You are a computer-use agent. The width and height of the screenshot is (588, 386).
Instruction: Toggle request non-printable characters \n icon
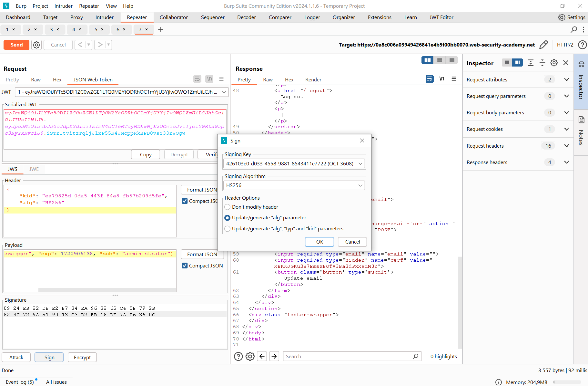pyautogui.click(x=209, y=79)
